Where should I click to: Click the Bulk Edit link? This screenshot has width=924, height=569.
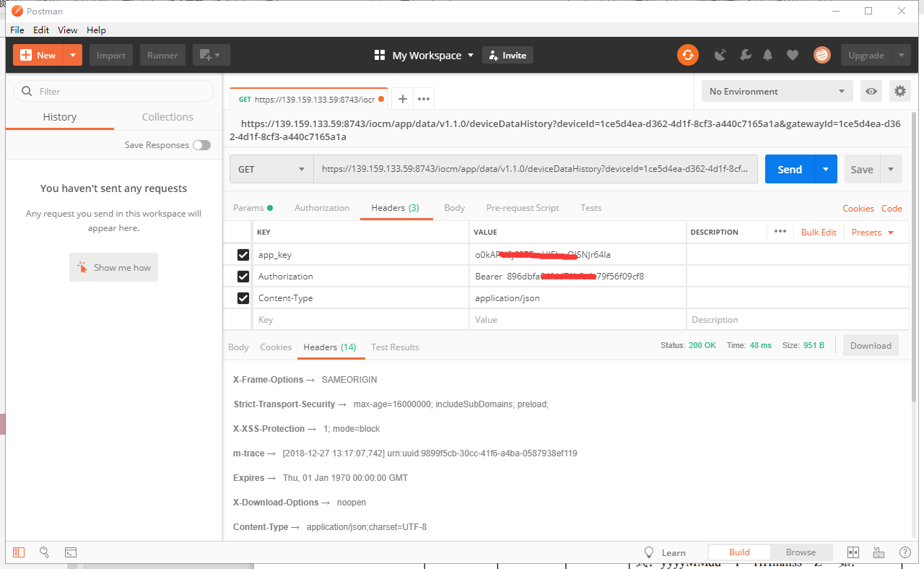819,232
